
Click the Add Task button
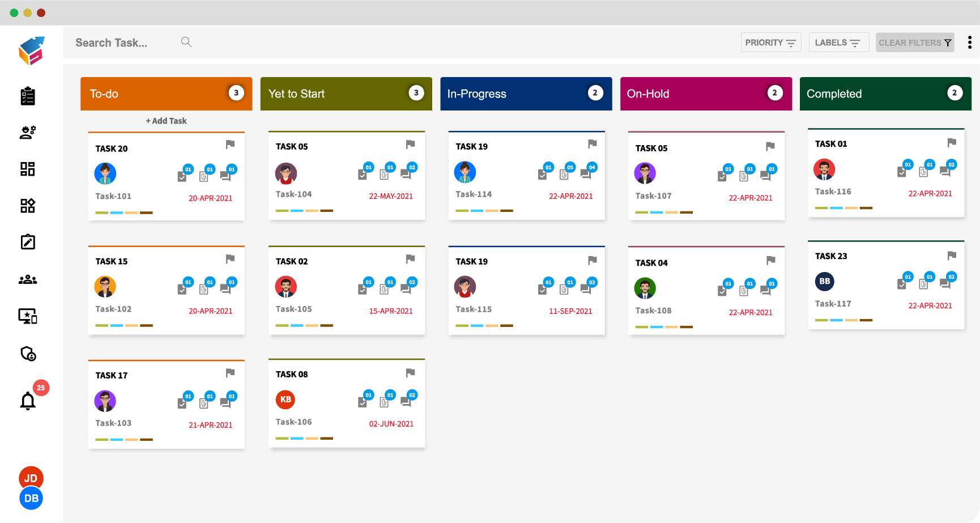coord(165,121)
